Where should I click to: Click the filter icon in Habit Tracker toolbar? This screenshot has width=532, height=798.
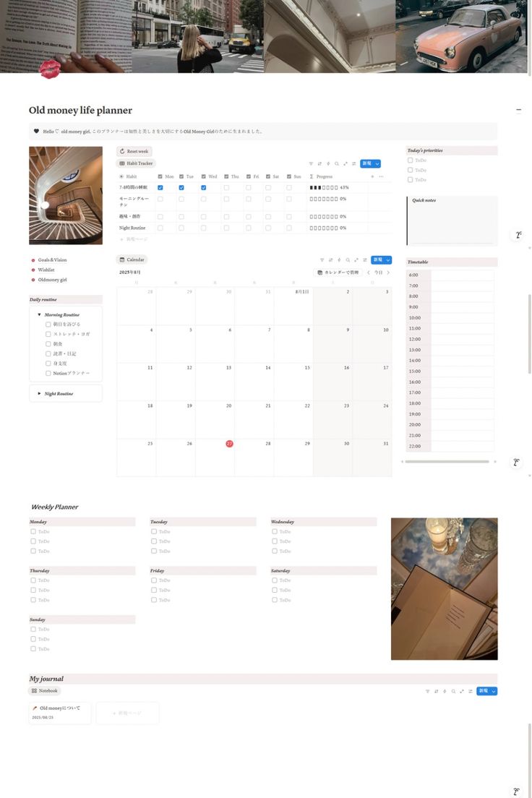(311, 164)
